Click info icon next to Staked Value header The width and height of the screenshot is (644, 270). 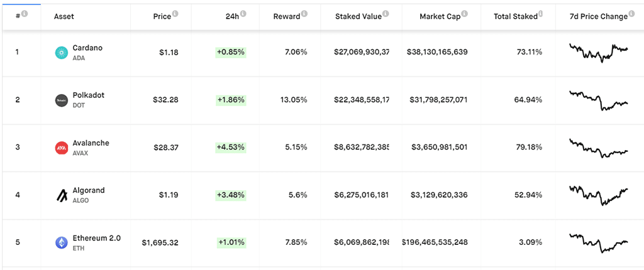(x=386, y=14)
